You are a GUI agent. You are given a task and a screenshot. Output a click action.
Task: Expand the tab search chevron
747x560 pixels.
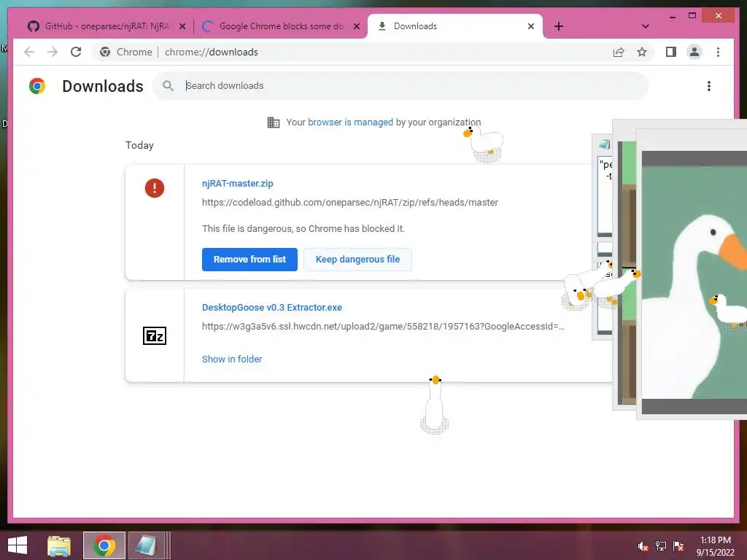(x=645, y=26)
